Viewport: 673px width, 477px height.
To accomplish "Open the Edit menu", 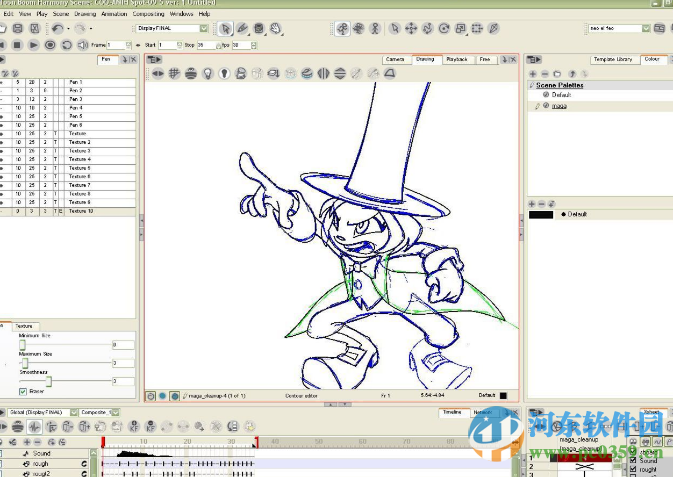I will [8, 14].
